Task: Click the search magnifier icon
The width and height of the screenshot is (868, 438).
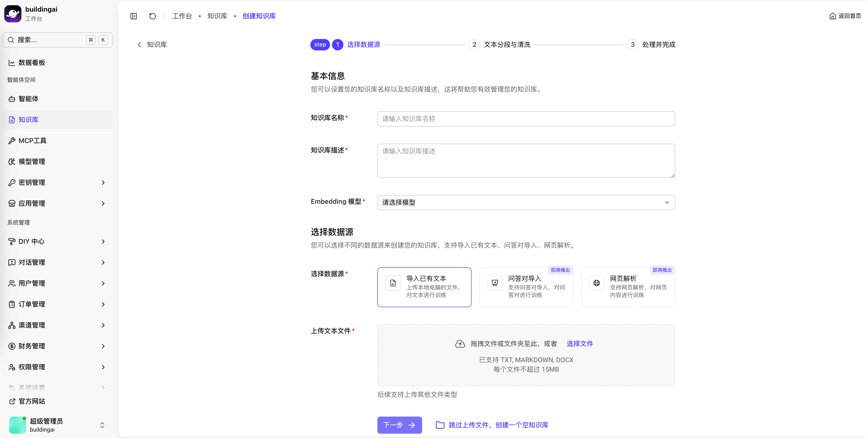Action: [x=11, y=40]
